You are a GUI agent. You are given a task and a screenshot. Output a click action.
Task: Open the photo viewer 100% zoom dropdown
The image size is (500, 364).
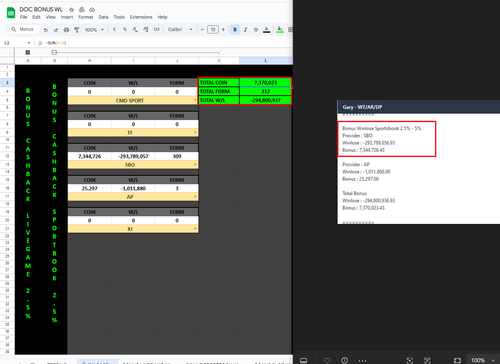click(x=483, y=360)
